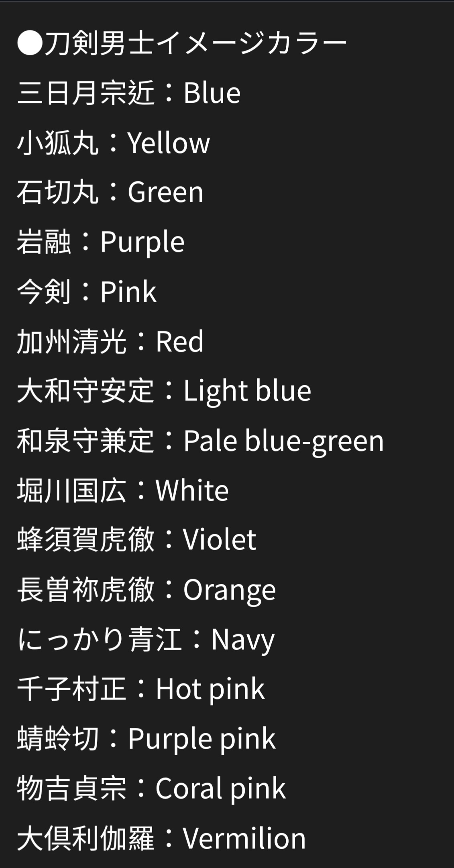Viewport: 454px width, 868px height.
Task: Tap the 千子村正：Hot pink line
Action: pyautogui.click(x=141, y=689)
